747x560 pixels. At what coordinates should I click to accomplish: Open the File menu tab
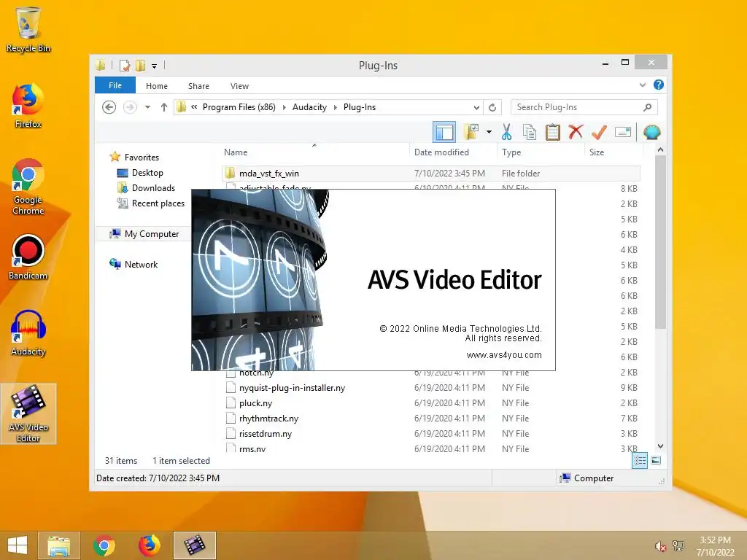coord(115,85)
